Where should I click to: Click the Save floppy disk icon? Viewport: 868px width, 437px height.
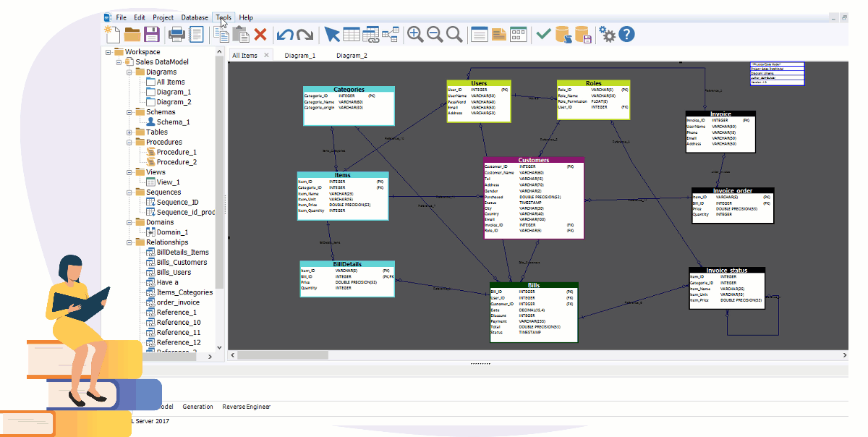(151, 34)
